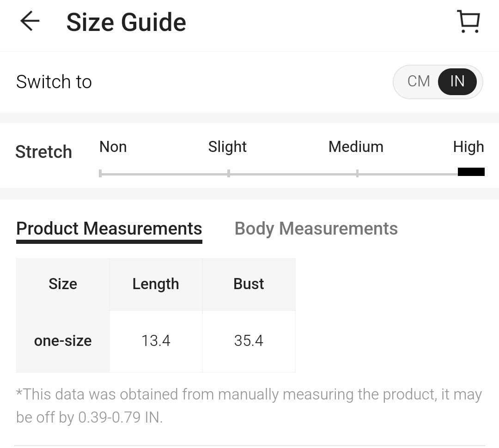Select the one-size row label
Image resolution: width=499 pixels, height=448 pixels.
pyautogui.click(x=63, y=341)
